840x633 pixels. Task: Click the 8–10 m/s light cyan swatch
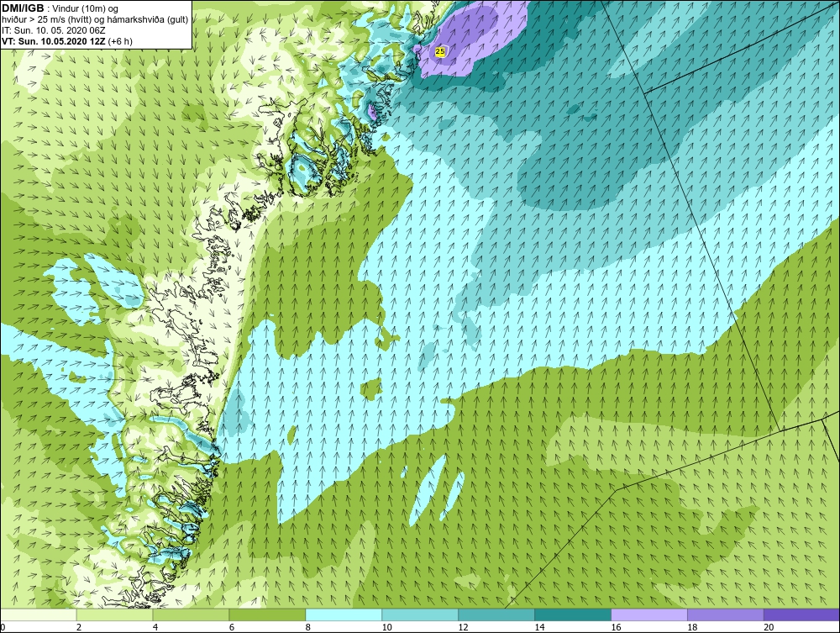[344, 615]
